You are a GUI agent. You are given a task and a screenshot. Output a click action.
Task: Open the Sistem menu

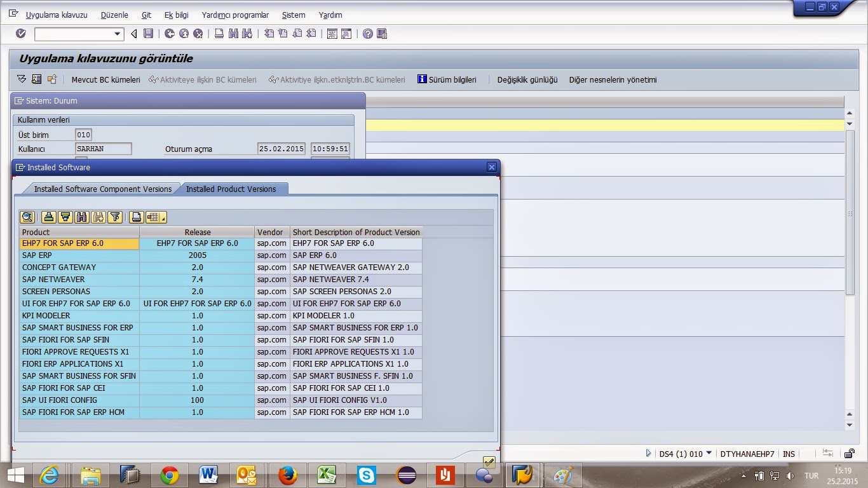[x=293, y=15]
